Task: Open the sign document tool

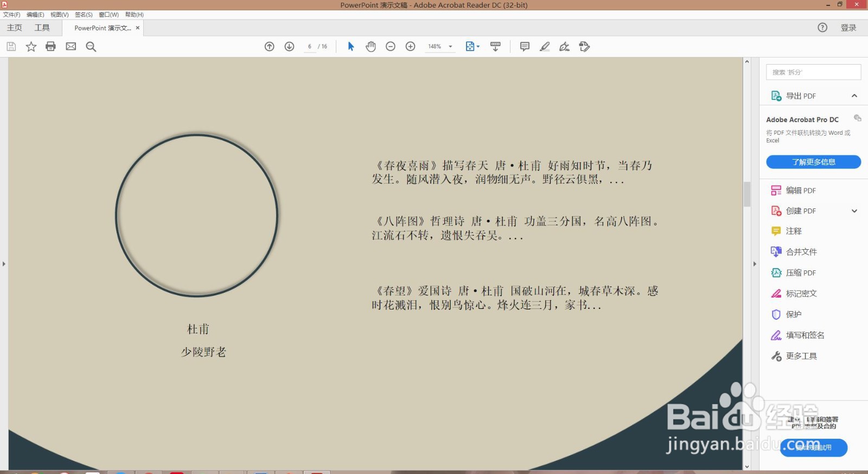Action: coord(564,47)
